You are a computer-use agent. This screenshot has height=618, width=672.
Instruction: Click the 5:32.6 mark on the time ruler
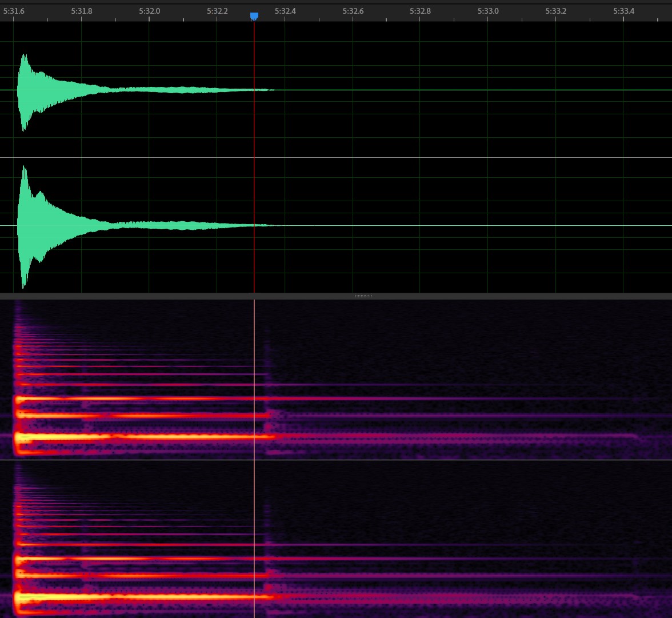[353, 11]
